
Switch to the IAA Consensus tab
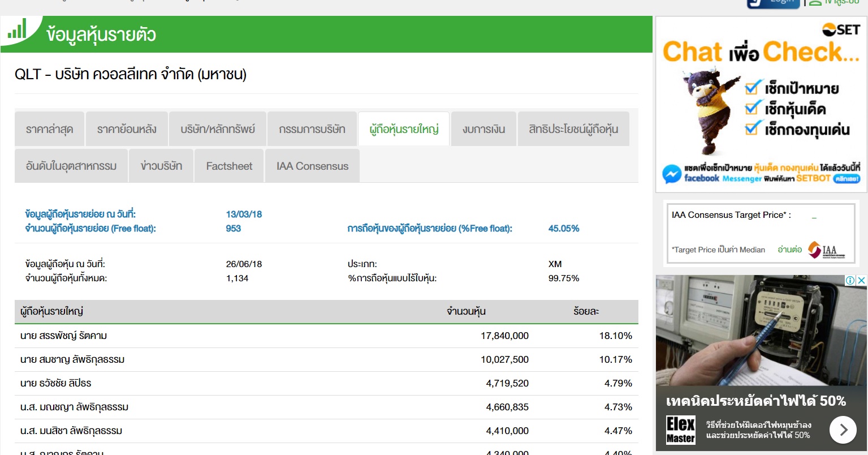click(312, 166)
